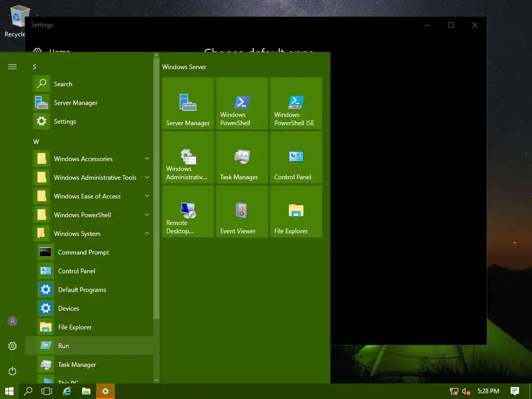
Task: Open the Windows PowerShell ISE tile
Action: coord(296,103)
